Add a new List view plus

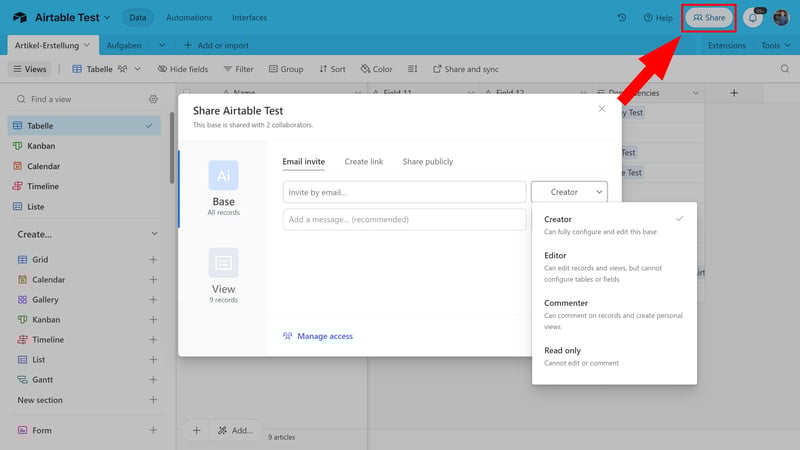(153, 360)
